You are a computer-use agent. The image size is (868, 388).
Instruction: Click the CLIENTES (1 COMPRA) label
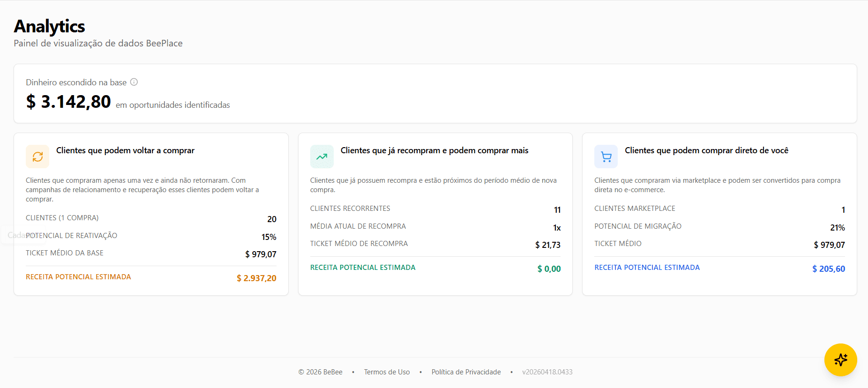tap(62, 218)
